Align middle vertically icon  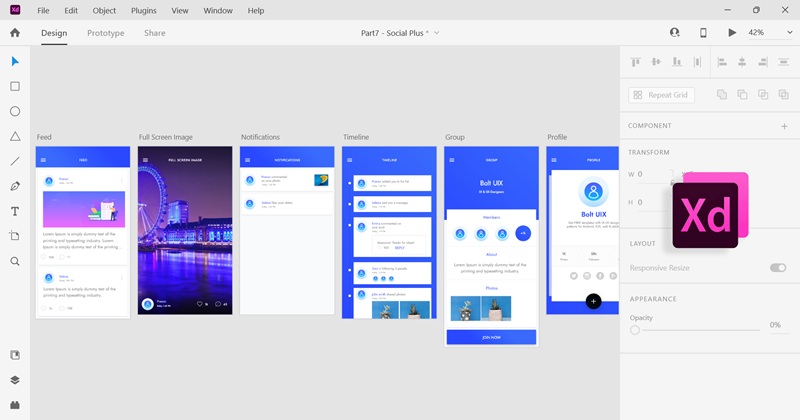pyautogui.click(x=656, y=62)
